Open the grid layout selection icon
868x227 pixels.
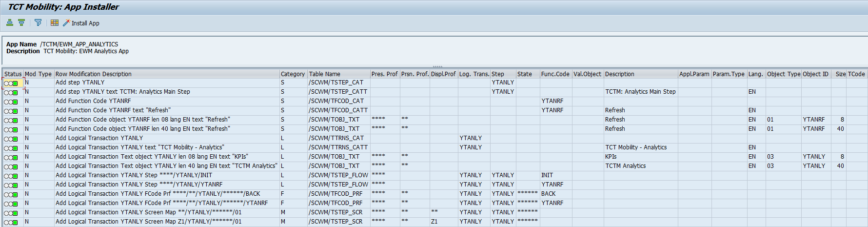(55, 23)
